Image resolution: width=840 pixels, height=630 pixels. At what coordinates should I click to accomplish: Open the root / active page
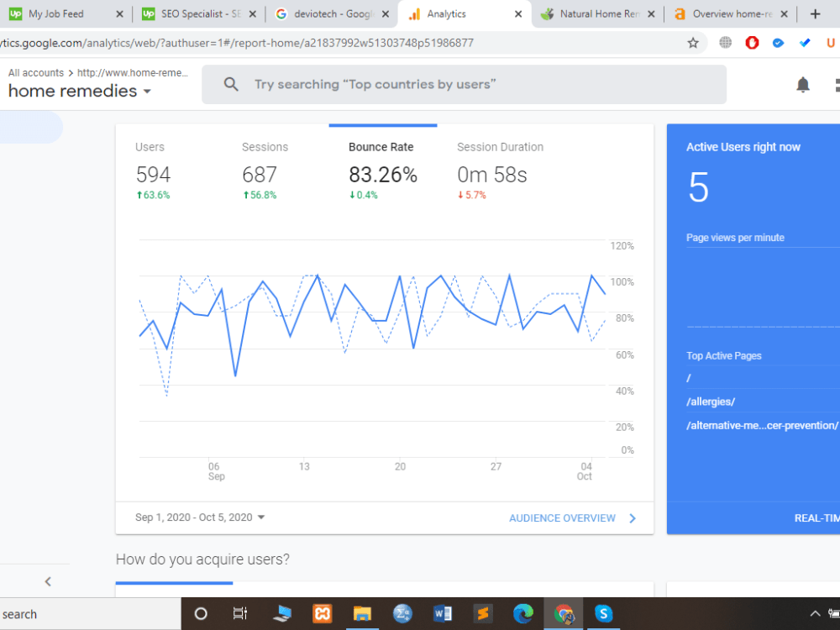click(x=689, y=378)
